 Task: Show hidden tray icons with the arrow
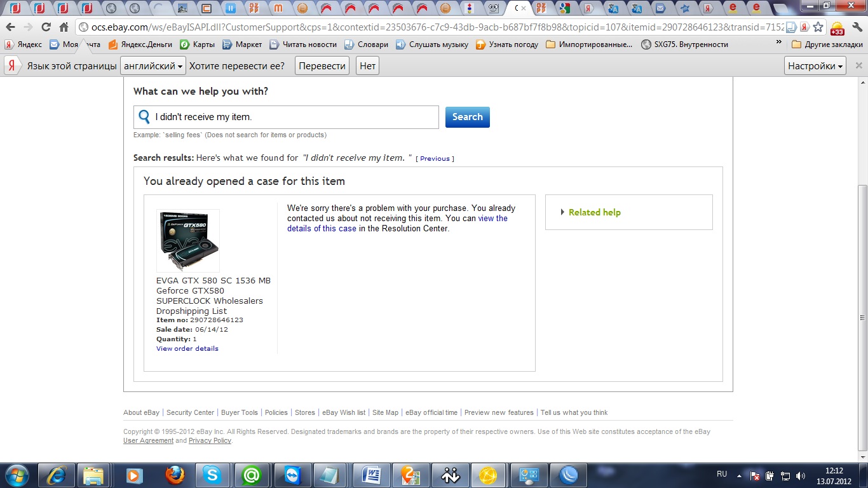tap(739, 475)
